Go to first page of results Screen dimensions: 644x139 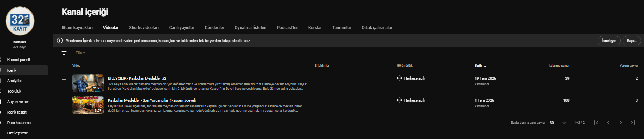tap(596, 123)
